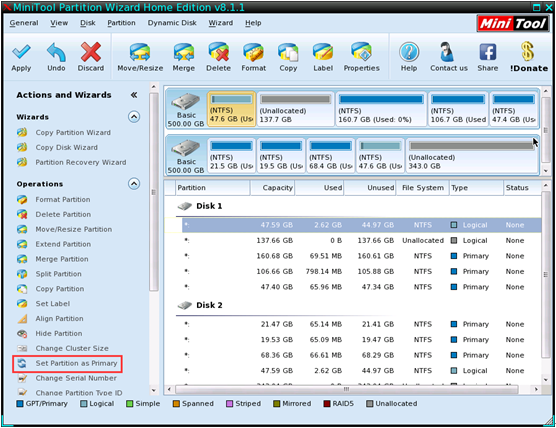Click Set Label in Operations list
The width and height of the screenshot is (556, 428).
(x=52, y=304)
